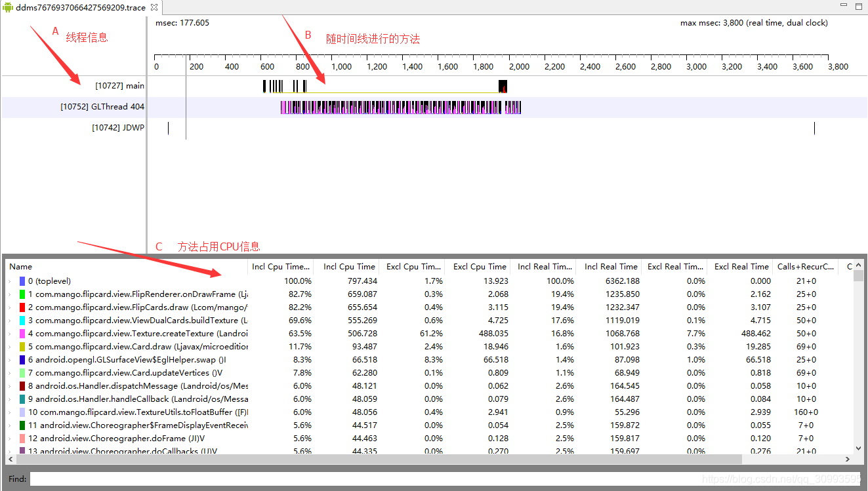Select the [10727] main thread row
868x491 pixels.
pos(120,86)
